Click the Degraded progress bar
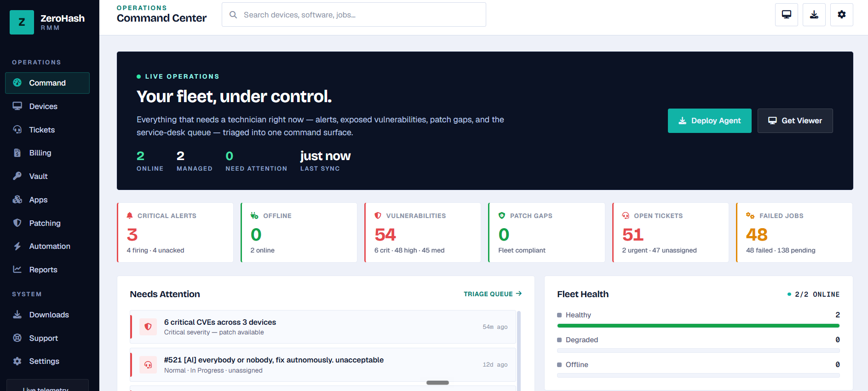Image resolution: width=868 pixels, height=391 pixels. coord(698,351)
